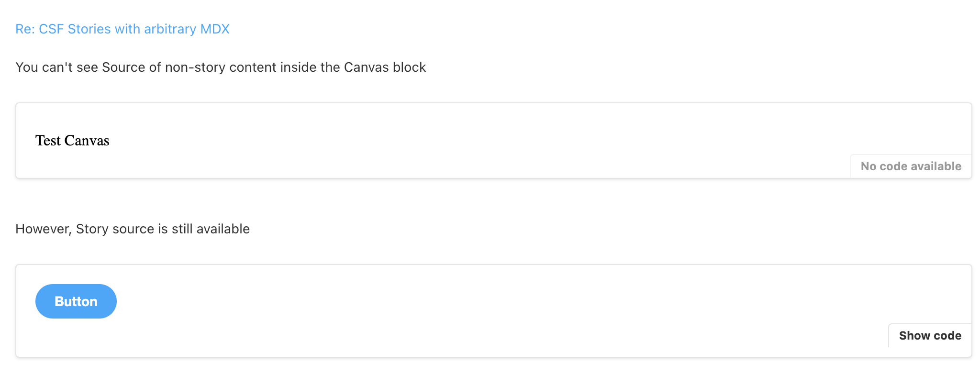Click the 'Show code' panel divider

(889, 335)
